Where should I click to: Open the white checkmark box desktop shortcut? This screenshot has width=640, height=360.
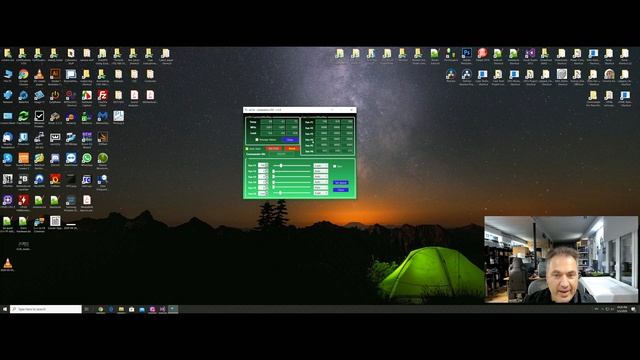(x=39, y=116)
